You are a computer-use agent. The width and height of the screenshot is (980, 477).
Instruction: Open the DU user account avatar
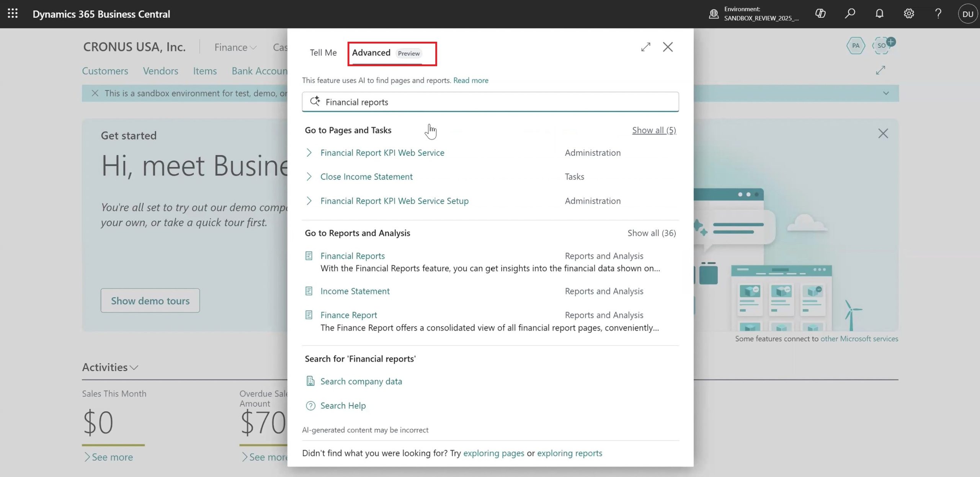(x=967, y=14)
